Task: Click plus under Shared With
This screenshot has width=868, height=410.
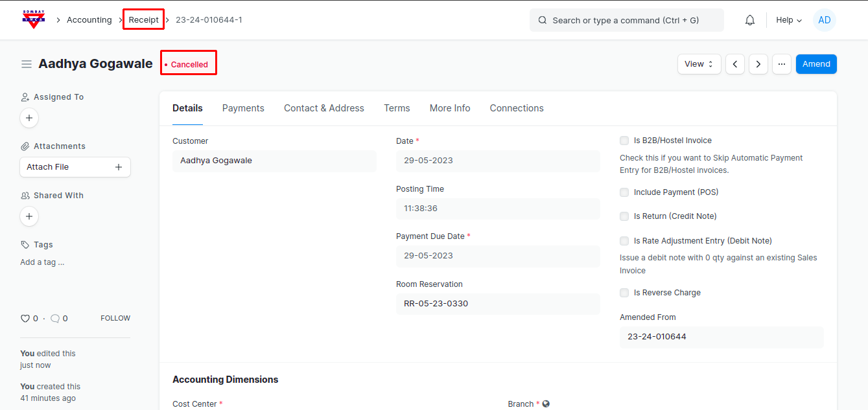Action: (29, 216)
